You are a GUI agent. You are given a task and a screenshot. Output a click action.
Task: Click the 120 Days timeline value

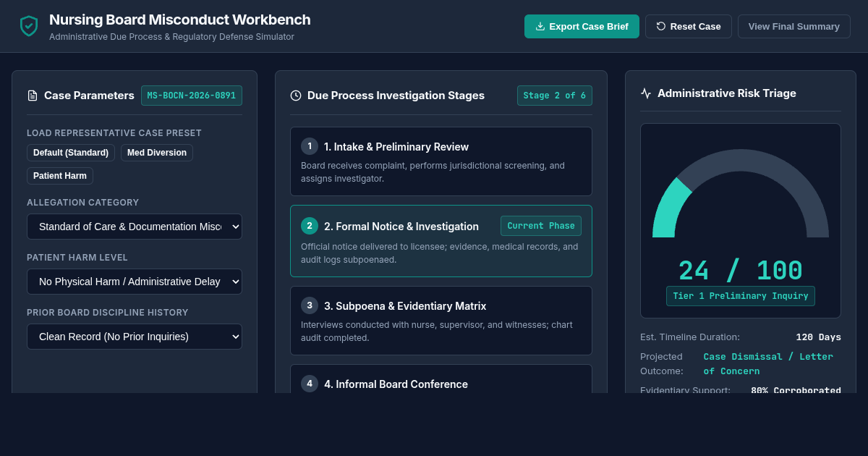[x=819, y=337]
